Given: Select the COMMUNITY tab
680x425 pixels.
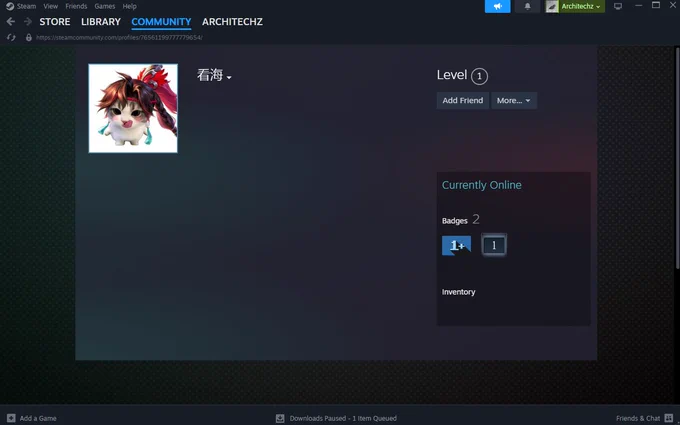Looking at the screenshot, I should [x=161, y=22].
